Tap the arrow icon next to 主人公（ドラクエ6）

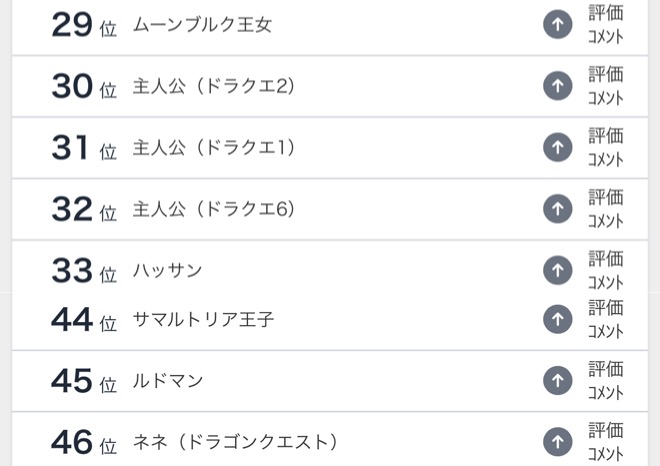(557, 209)
